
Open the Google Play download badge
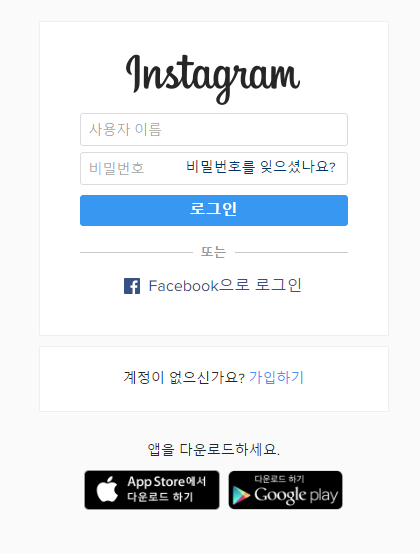285,490
